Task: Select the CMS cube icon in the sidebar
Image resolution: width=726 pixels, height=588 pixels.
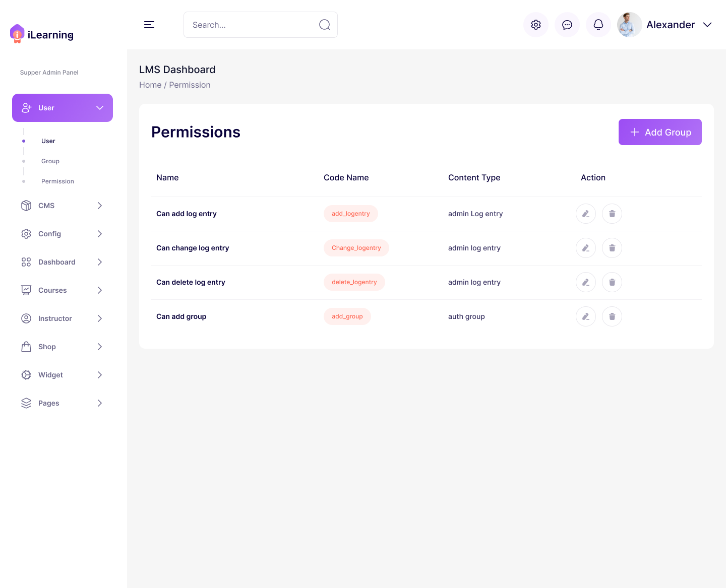Action: point(26,206)
